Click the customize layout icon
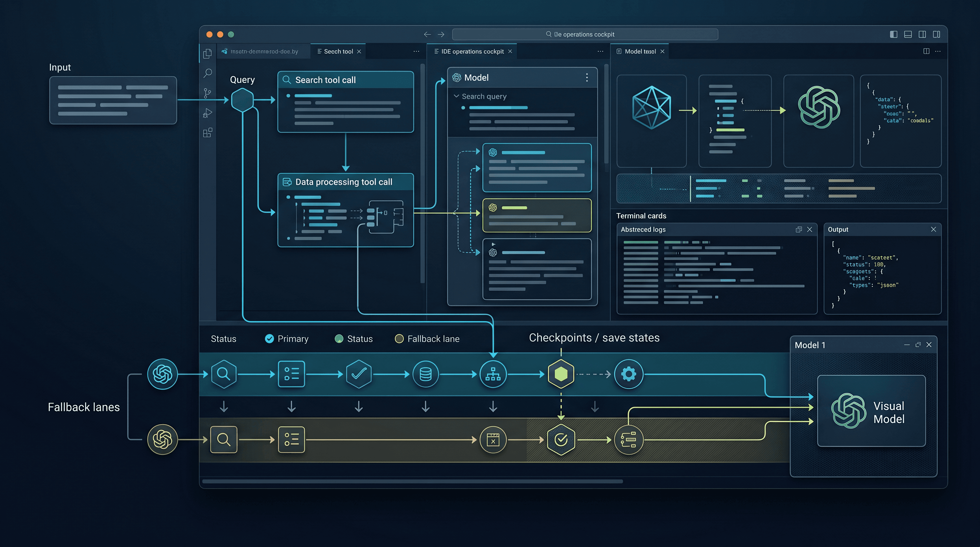The height and width of the screenshot is (547, 980). [x=936, y=34]
